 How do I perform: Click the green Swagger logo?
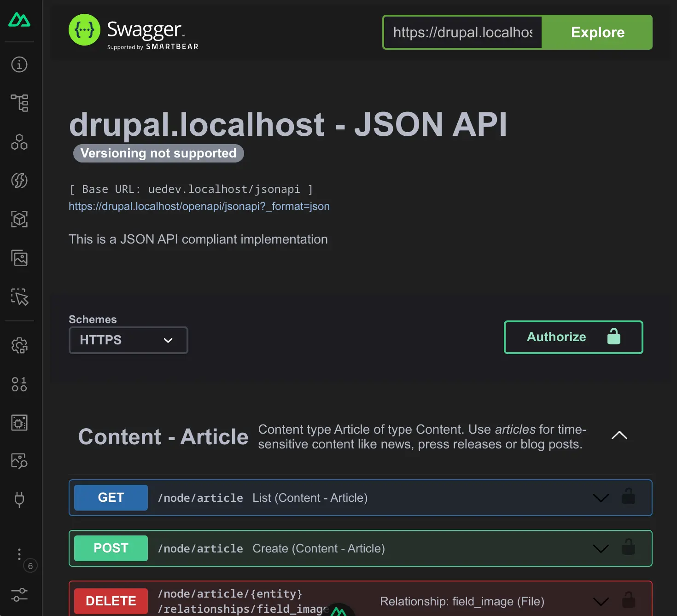pos(84,30)
